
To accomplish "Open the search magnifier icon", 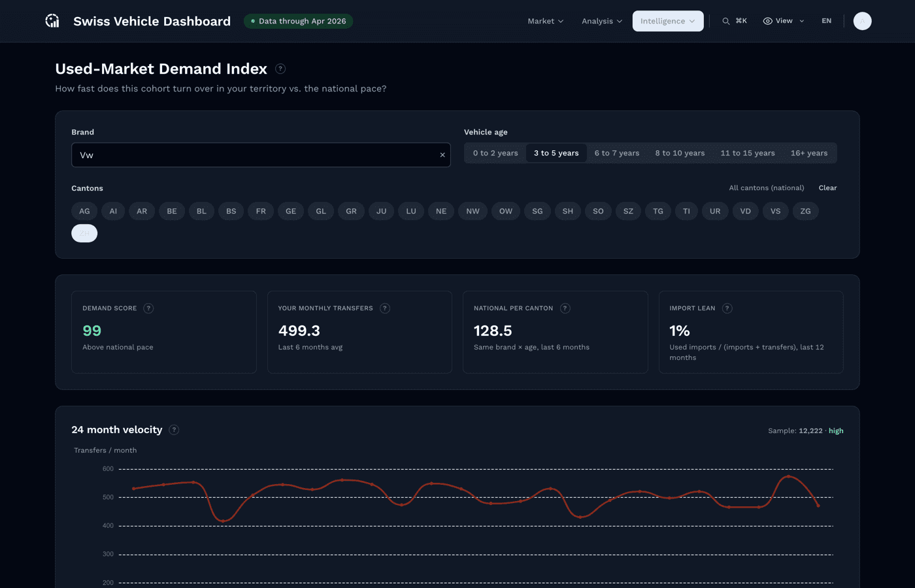I will [x=725, y=21].
